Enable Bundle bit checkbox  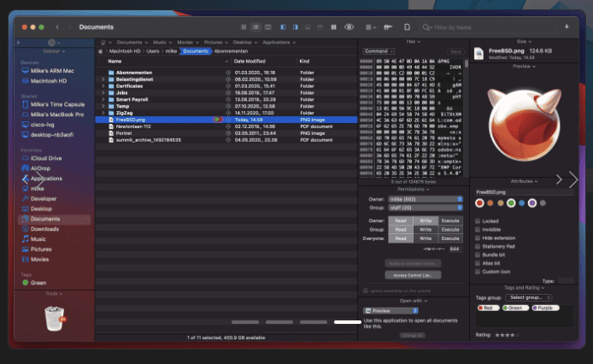pos(478,255)
